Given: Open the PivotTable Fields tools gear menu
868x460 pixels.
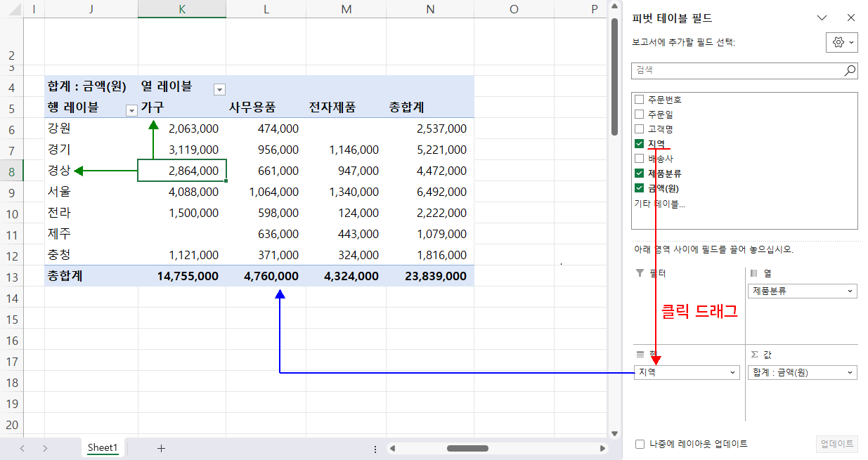Looking at the screenshot, I should tap(841, 42).
